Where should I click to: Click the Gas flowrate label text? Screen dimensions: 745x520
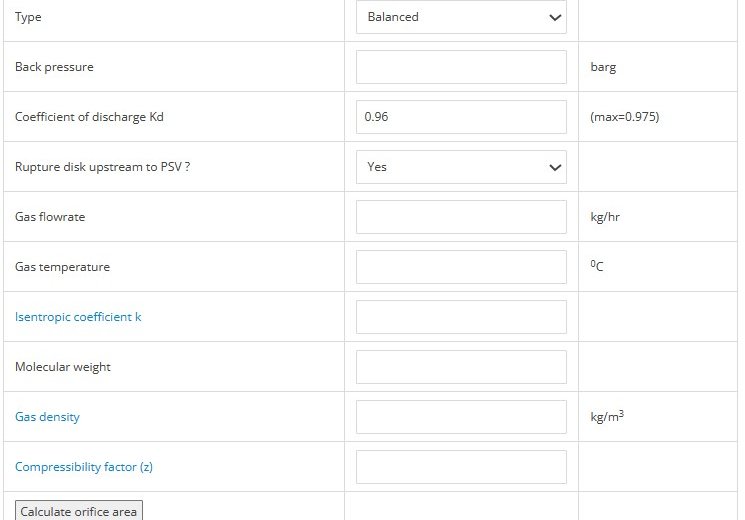[x=50, y=217]
